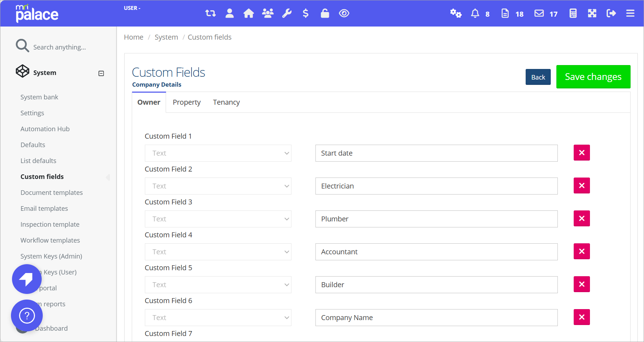This screenshot has height=342, width=644.
Task: Click the Save changes button
Action: (x=593, y=77)
